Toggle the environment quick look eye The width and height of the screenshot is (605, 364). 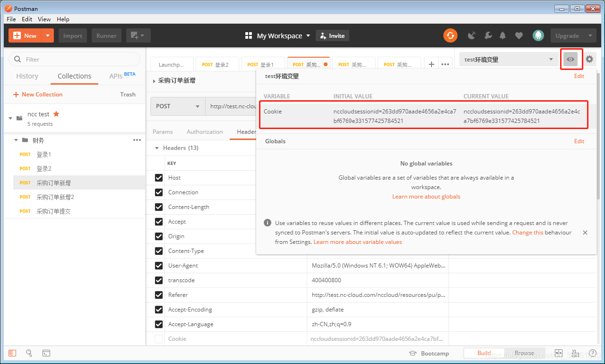pos(571,59)
